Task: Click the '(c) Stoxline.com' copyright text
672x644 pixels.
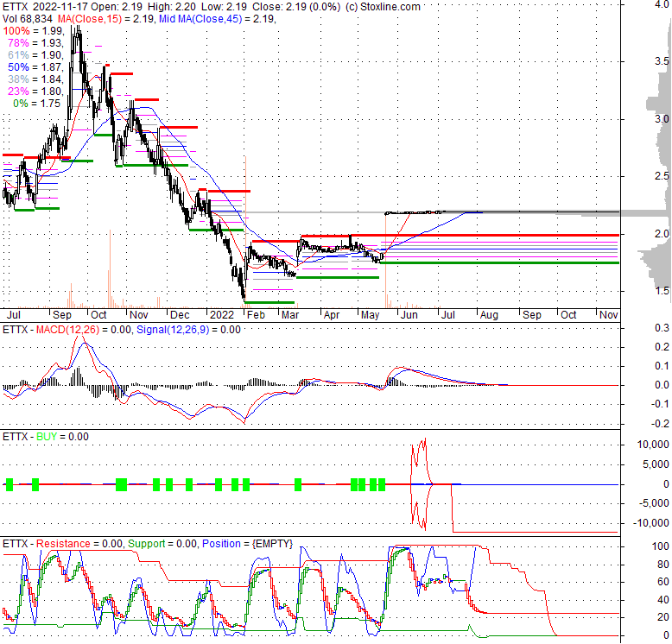Action: click(383, 7)
